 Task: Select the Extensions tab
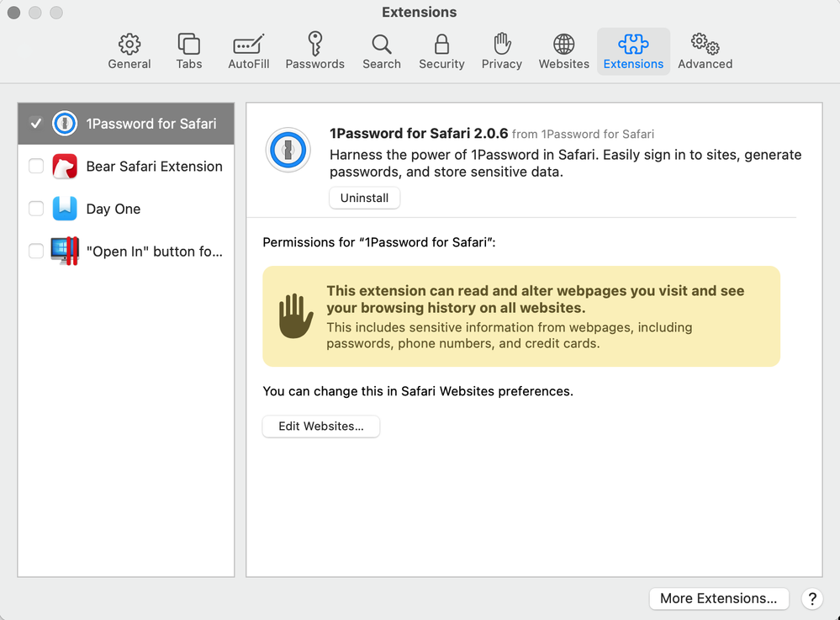pos(633,51)
